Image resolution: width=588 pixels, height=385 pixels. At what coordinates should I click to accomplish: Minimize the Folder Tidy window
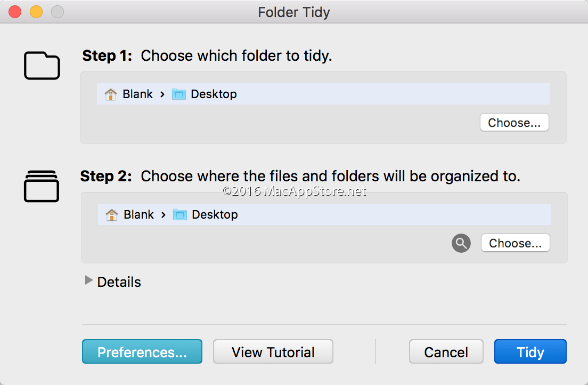36,12
